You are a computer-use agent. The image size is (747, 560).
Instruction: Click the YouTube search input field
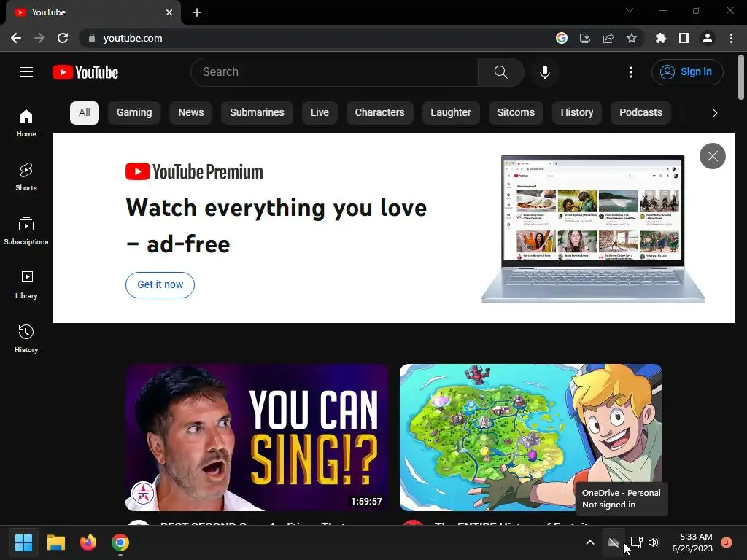tap(334, 72)
